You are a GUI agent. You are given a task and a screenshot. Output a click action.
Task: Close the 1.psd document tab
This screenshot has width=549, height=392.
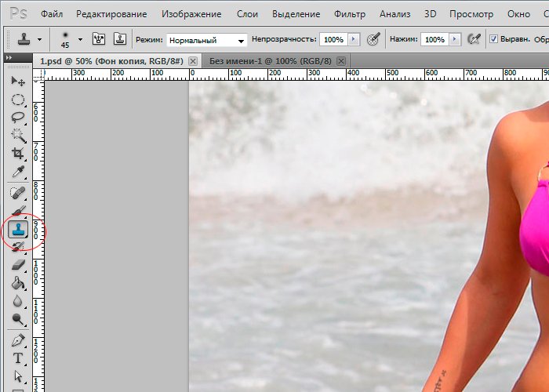(193, 61)
